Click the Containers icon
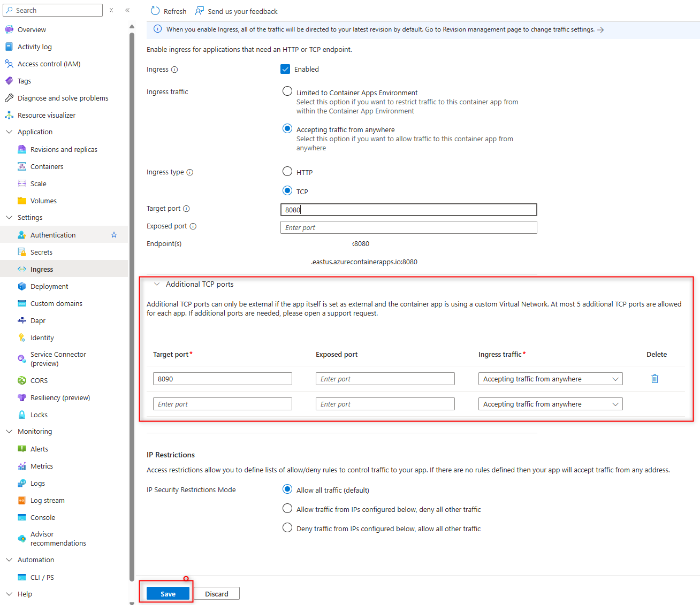Viewport: 700px width, 605px height. pos(22,166)
